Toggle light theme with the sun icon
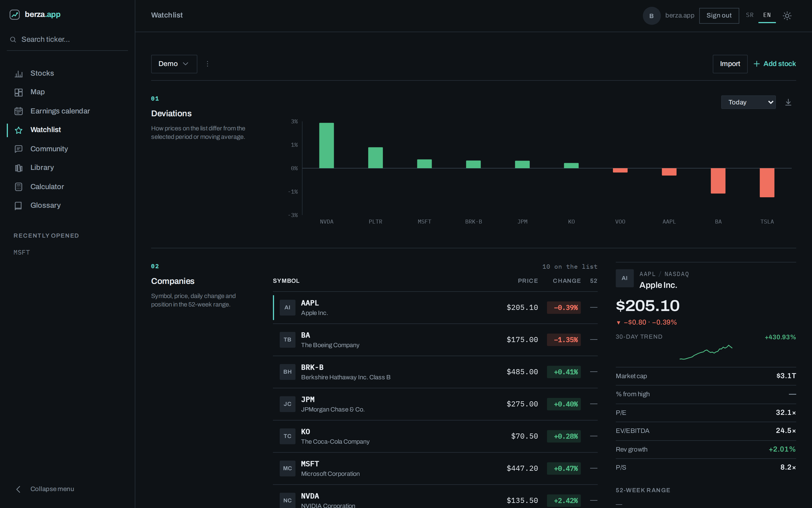Screen dimensions: 812x508 click(x=787, y=16)
